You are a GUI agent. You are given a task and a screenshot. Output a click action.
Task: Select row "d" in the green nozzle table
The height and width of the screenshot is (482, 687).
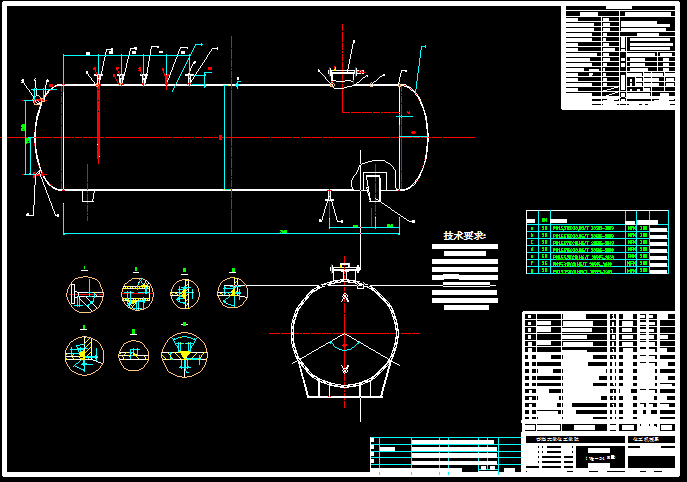coord(598,249)
